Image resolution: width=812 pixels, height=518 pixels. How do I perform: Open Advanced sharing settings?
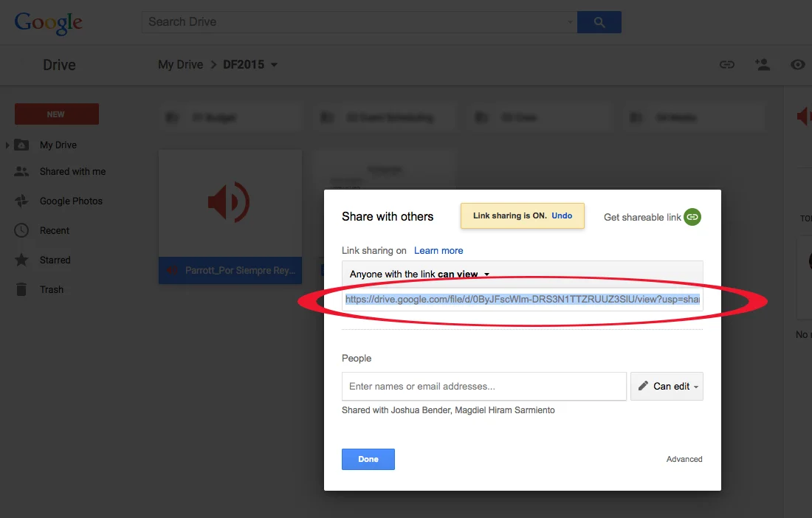[684, 459]
